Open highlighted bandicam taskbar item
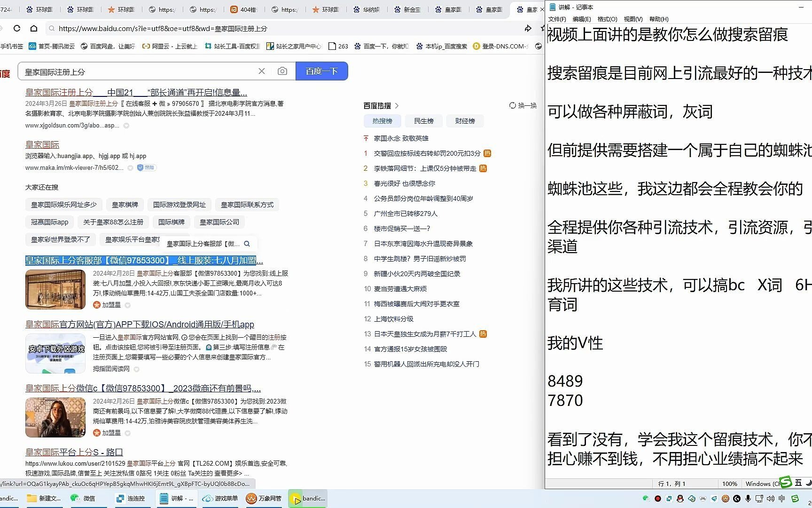 (308, 498)
